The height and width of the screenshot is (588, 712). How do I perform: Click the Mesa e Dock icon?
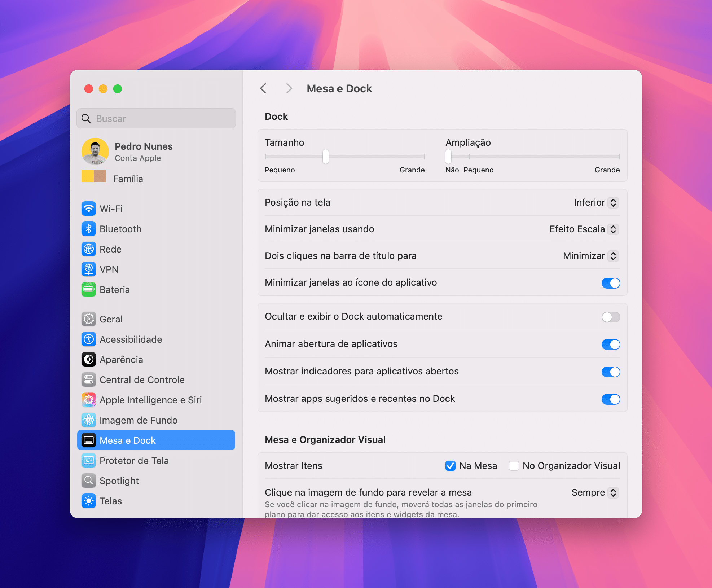[x=89, y=440]
